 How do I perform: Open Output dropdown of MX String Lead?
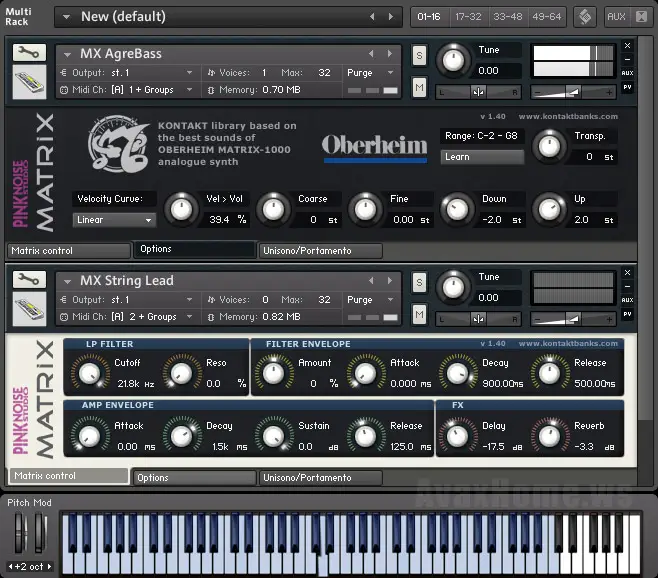[189, 300]
